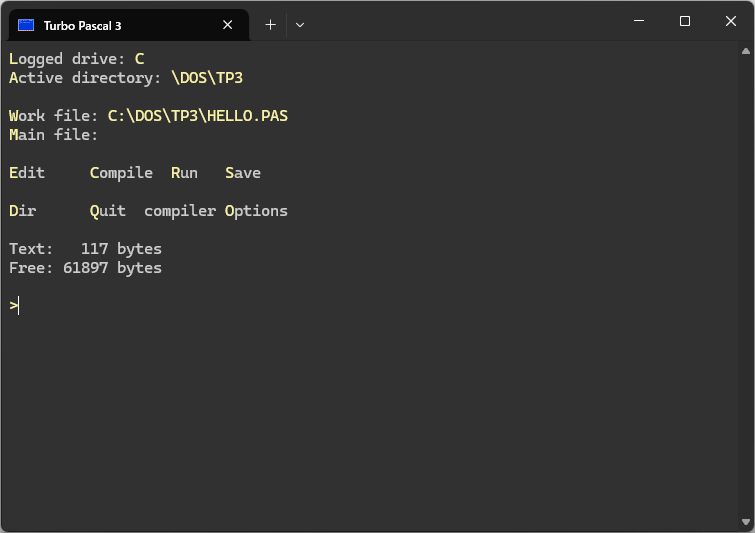Choose the Run menu command

(184, 173)
